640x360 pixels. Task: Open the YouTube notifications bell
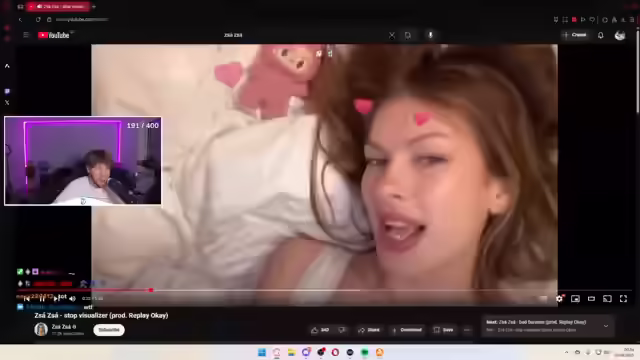(x=600, y=36)
